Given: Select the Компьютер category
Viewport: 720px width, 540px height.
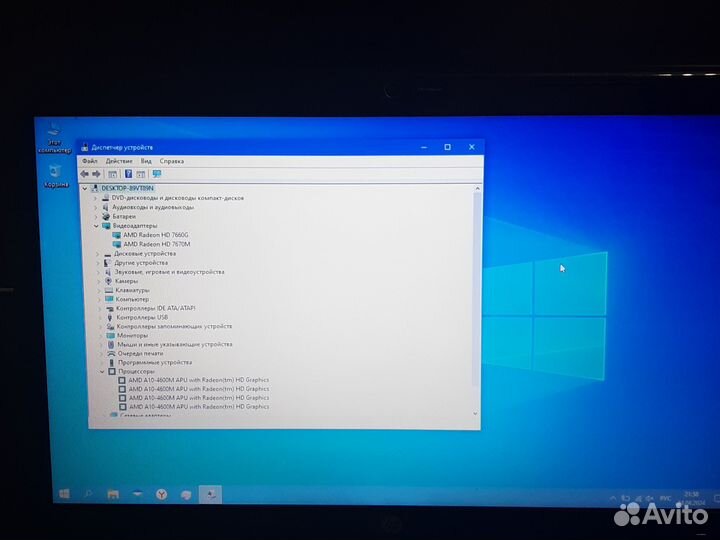Looking at the screenshot, I should (132, 299).
